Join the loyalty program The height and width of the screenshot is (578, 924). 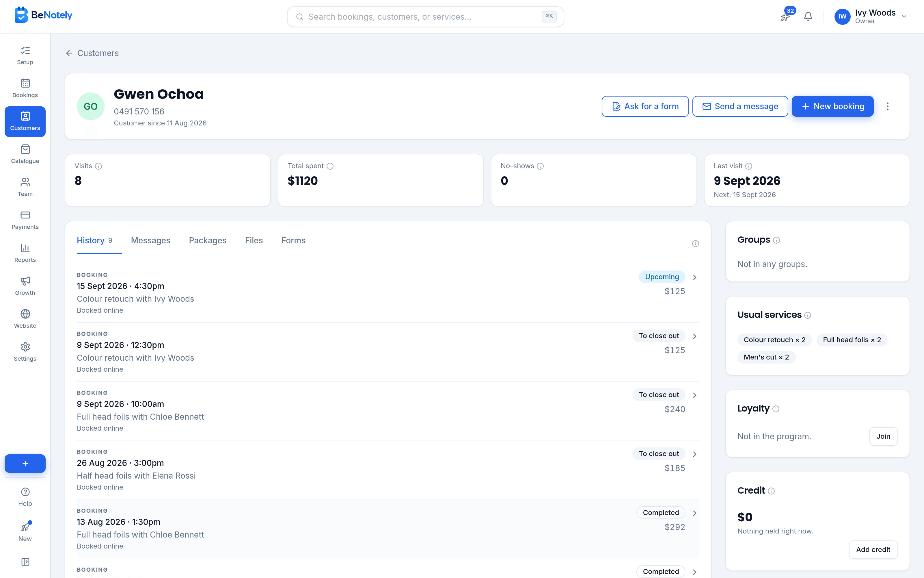coord(883,436)
